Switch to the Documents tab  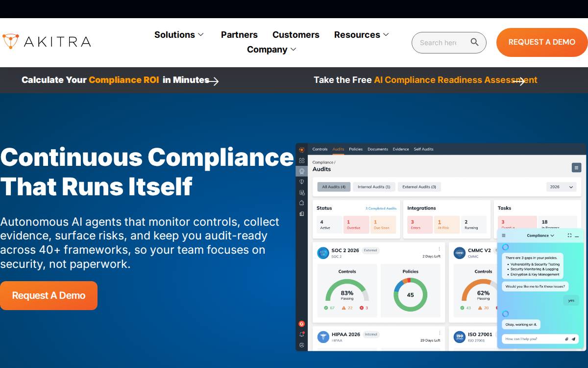(378, 149)
